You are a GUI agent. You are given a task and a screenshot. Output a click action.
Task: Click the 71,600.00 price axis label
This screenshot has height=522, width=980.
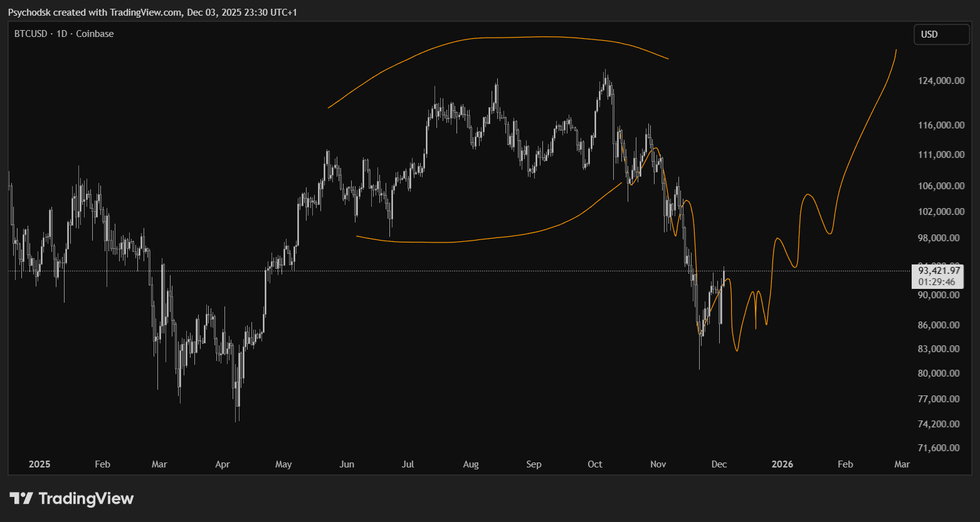(939, 448)
